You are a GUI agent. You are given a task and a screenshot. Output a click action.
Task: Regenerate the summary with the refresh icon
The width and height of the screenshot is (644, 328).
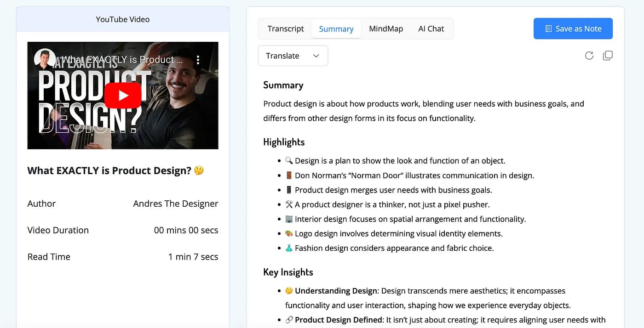(589, 56)
